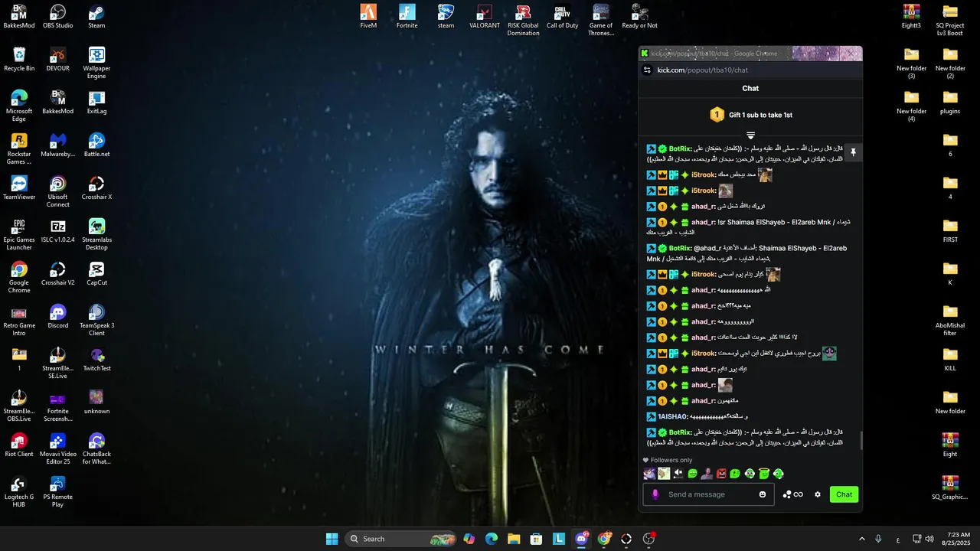Open the Windows Start menu
The height and width of the screenshot is (551, 980).
click(332, 539)
